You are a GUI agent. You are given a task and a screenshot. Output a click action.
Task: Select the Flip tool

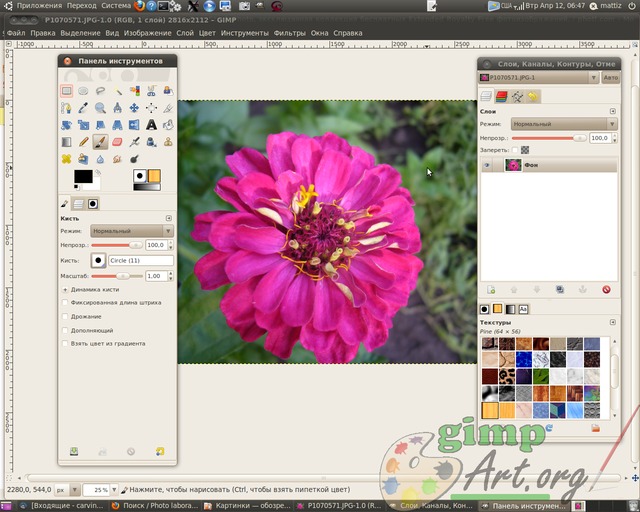(x=134, y=125)
